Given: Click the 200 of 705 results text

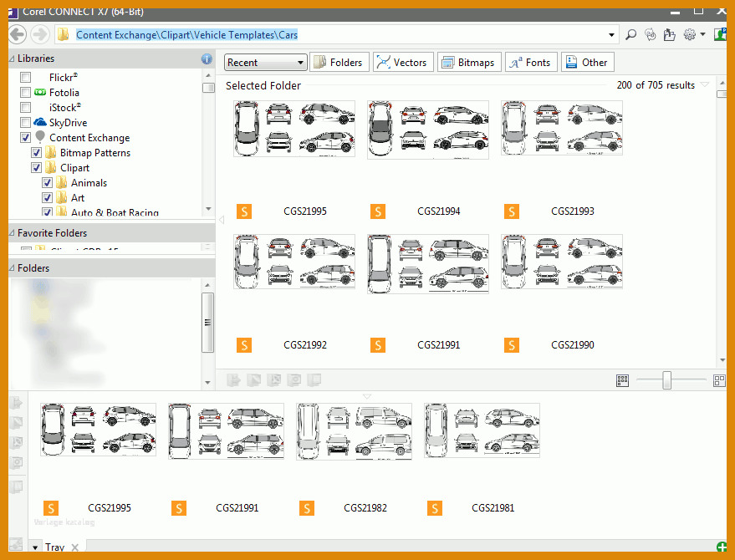Looking at the screenshot, I should click(656, 85).
